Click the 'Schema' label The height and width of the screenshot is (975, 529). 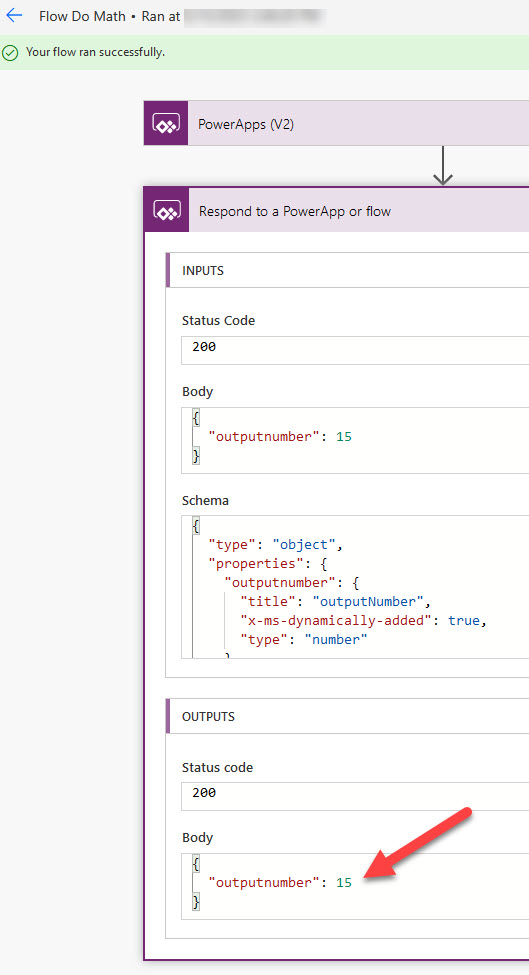(x=205, y=501)
